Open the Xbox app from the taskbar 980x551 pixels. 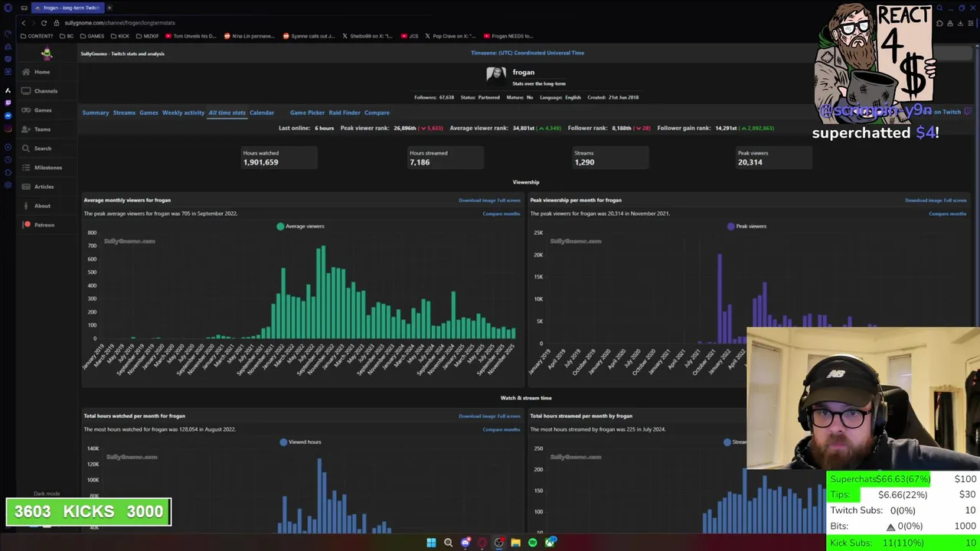pyautogui.click(x=550, y=543)
